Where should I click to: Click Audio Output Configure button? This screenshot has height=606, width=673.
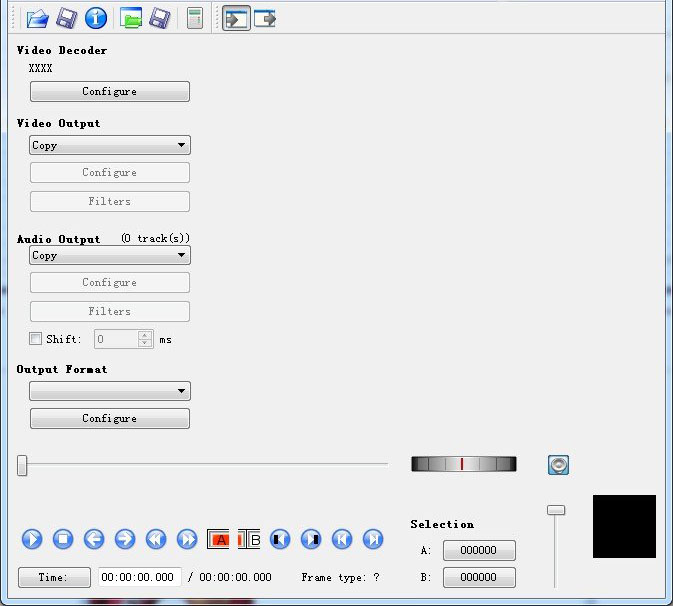tap(110, 282)
